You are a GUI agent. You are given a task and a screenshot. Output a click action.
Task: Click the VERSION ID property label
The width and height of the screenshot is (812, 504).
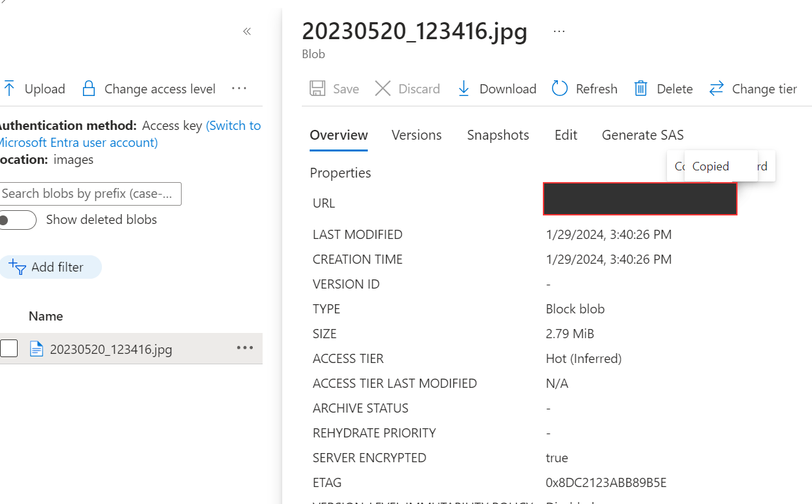[346, 284]
